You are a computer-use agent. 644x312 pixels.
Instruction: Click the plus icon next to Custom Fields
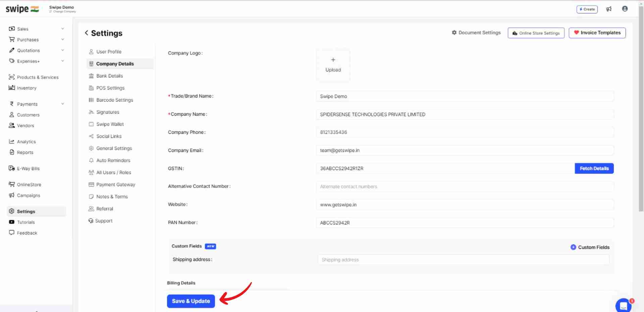tap(573, 247)
